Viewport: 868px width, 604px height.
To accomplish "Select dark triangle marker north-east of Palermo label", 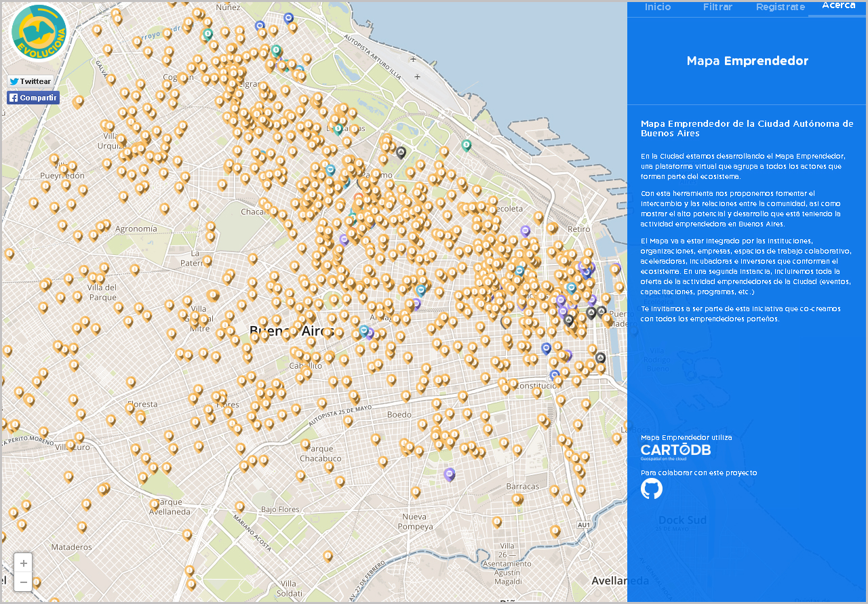I will 401,153.
